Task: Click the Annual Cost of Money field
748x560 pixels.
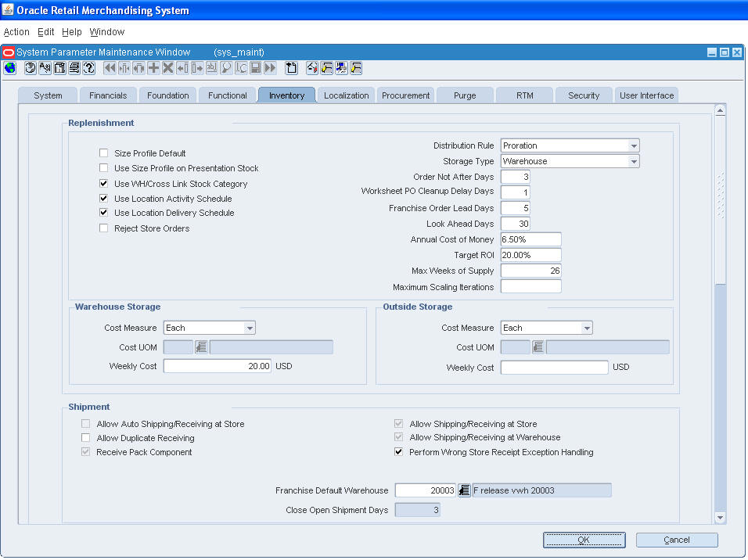Action: tap(530, 239)
